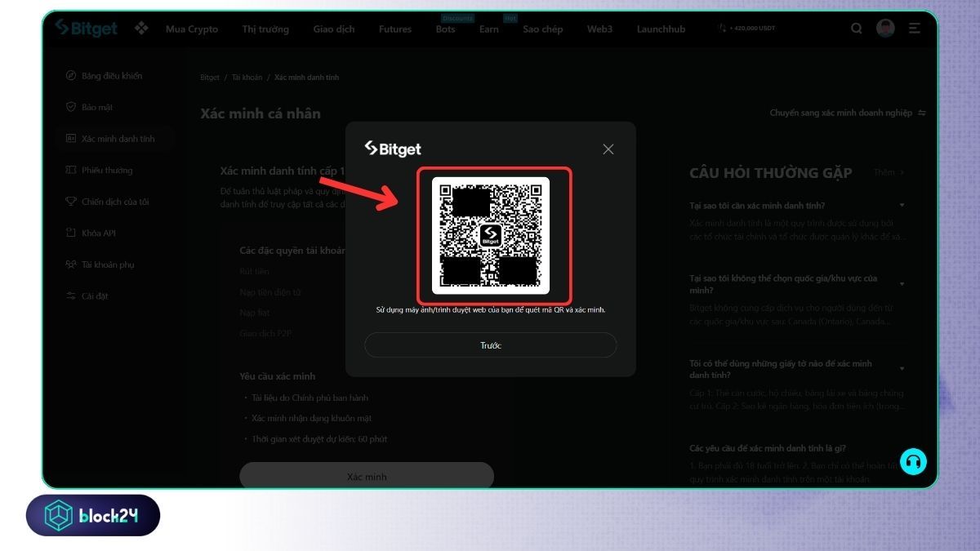The height and width of the screenshot is (551, 980).
Task: Click the Bitget logo in the header
Action: (x=86, y=28)
